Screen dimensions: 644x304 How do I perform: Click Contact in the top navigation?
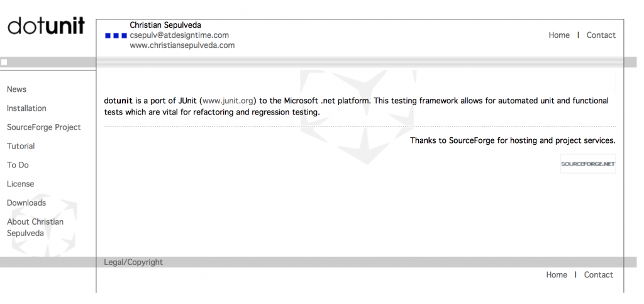pyautogui.click(x=601, y=35)
